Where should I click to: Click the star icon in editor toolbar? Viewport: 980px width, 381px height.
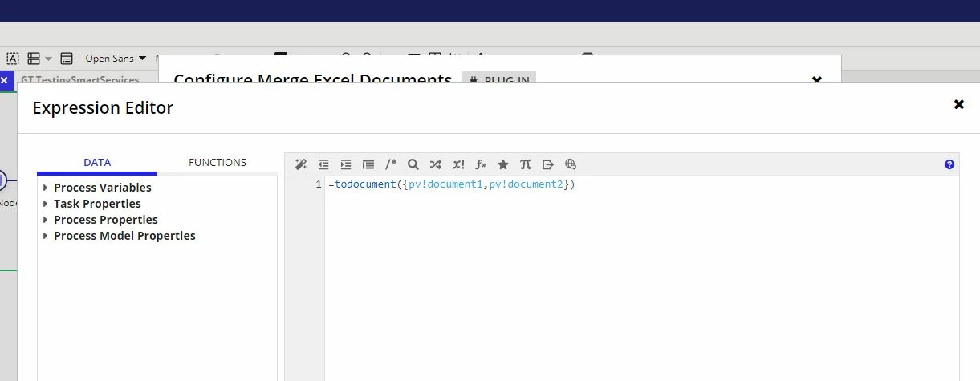tap(503, 164)
